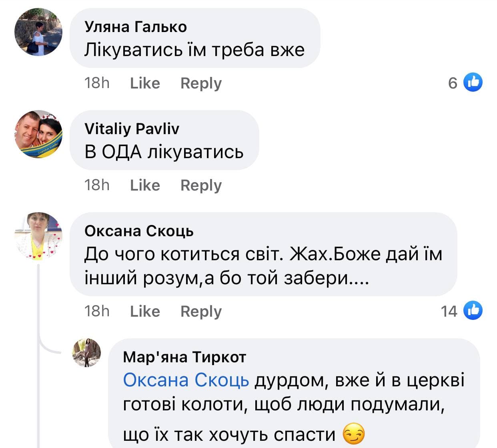Reply to Уляна Галько's comment
The width and height of the screenshot is (497, 448).
click(201, 83)
